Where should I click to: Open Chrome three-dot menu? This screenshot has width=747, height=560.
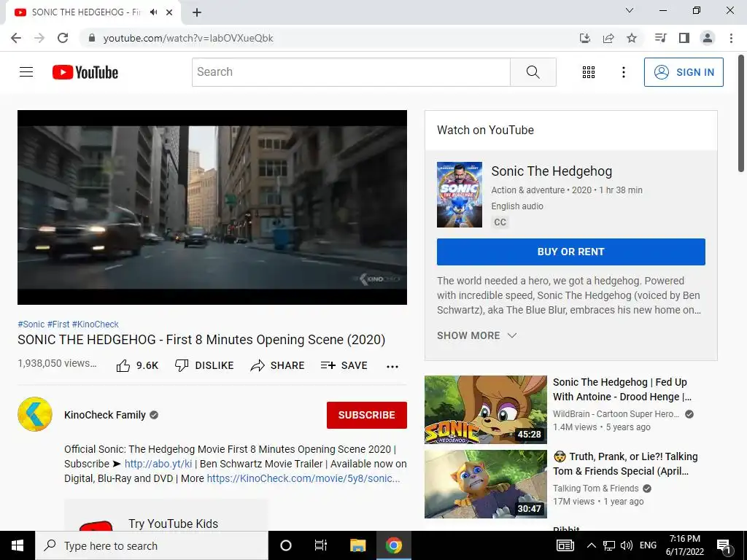(731, 38)
